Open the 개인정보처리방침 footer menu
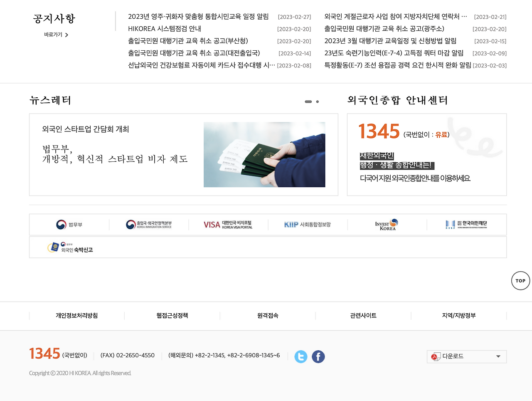Screen dimensions: 532x401 click(76, 315)
